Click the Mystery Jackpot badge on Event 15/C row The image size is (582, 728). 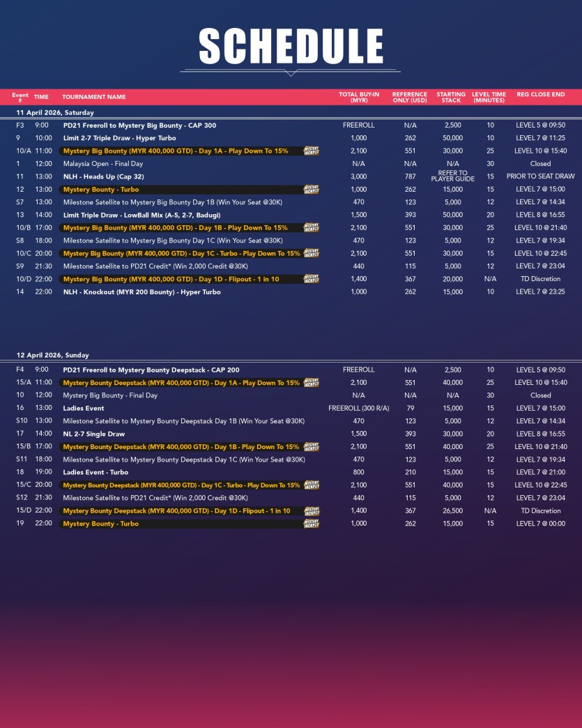(x=311, y=485)
